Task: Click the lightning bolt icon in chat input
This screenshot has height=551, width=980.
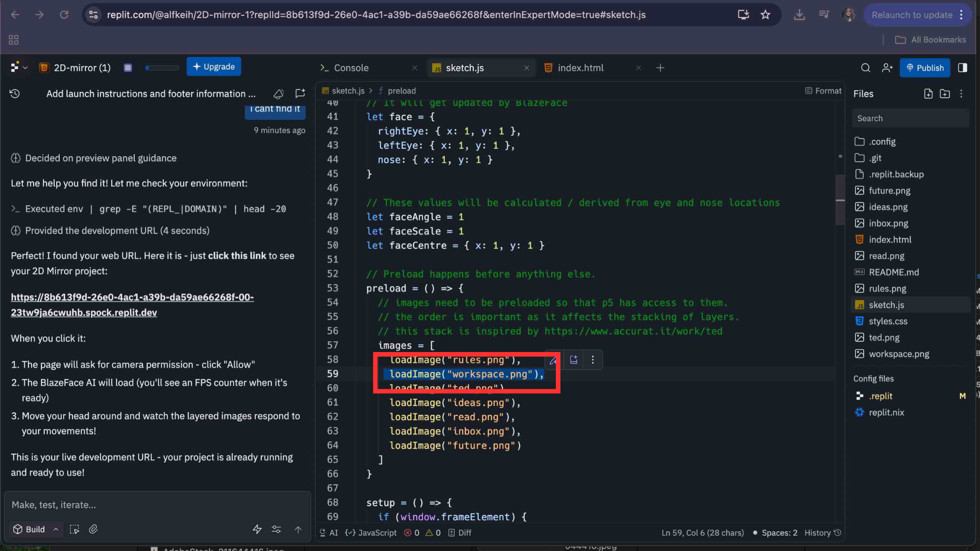Action: pyautogui.click(x=257, y=530)
